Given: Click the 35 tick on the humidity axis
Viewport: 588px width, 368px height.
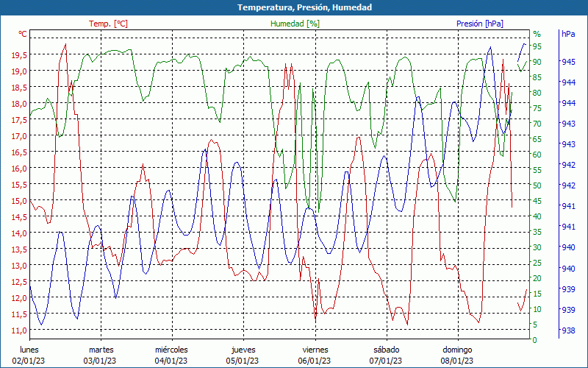Looking at the screenshot, I should point(537,232).
